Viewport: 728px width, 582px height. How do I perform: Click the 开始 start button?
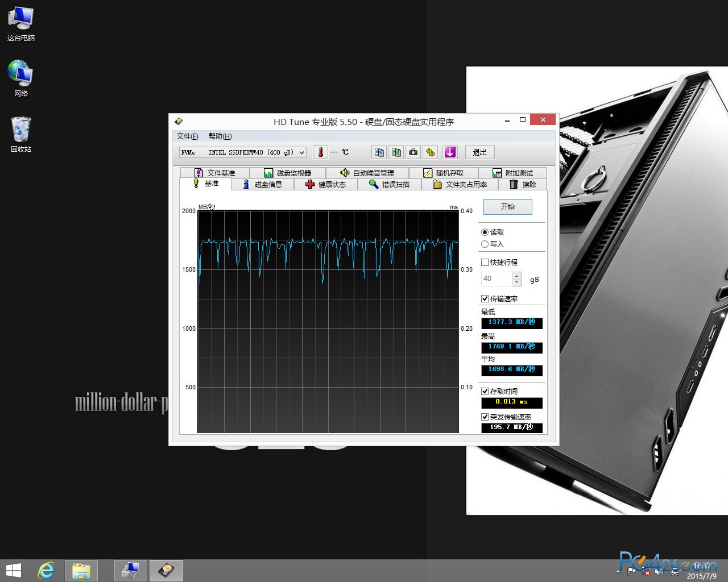pyautogui.click(x=508, y=207)
